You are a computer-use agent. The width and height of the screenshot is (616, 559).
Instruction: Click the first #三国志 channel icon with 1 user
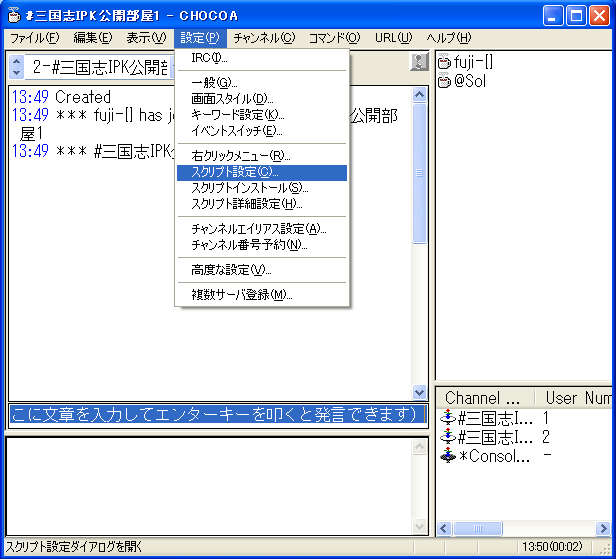[447, 418]
